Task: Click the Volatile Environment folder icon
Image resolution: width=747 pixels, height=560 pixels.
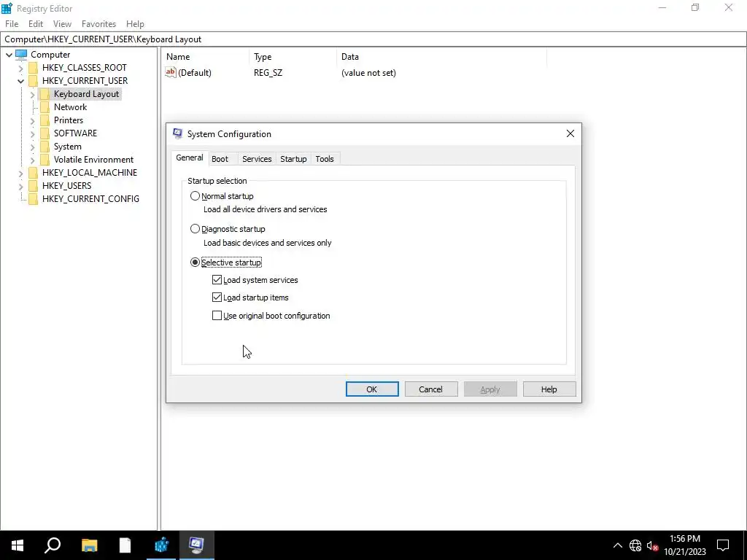Action: (44, 160)
